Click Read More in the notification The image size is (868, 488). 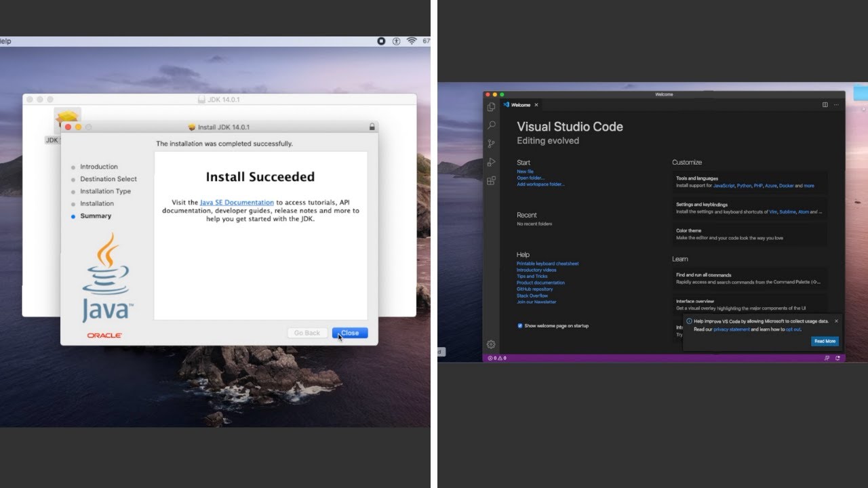pos(825,341)
